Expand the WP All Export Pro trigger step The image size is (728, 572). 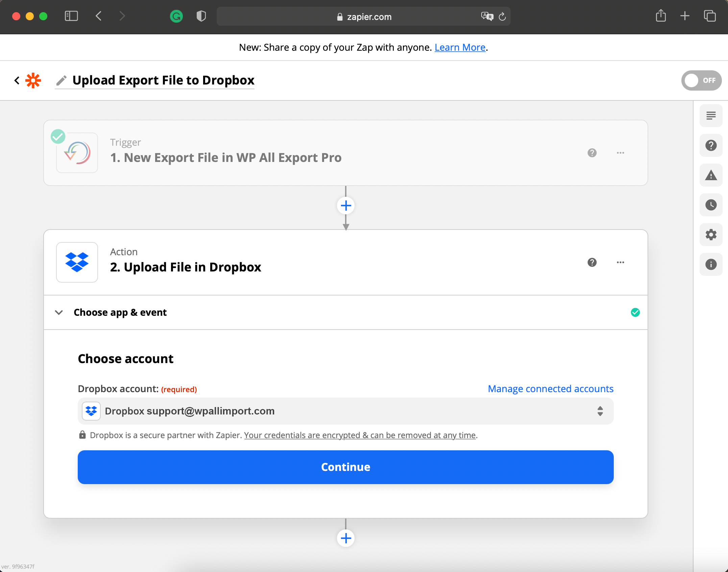(225, 158)
